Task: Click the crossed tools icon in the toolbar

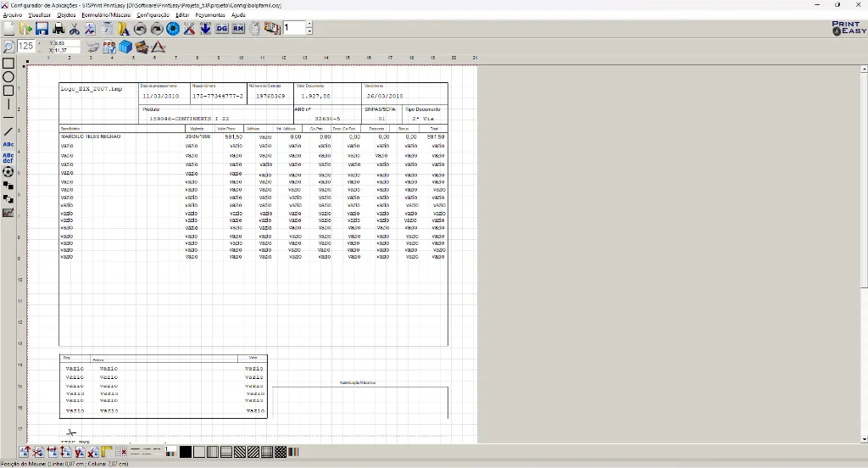Action: tap(189, 28)
